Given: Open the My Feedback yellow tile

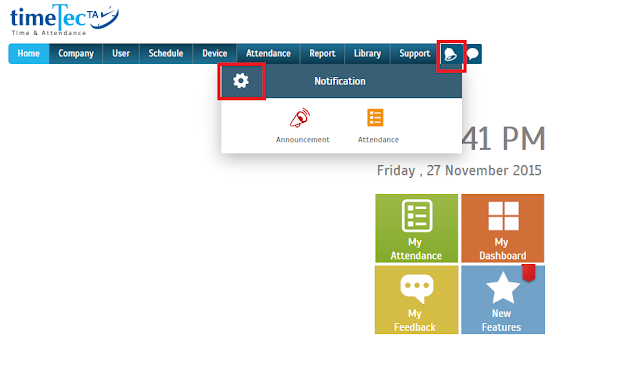Looking at the screenshot, I should tap(416, 300).
